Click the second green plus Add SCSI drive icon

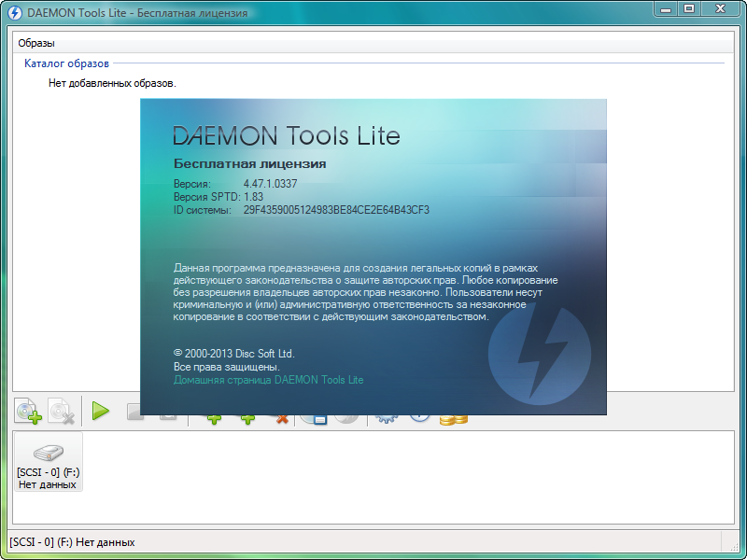pos(248,419)
